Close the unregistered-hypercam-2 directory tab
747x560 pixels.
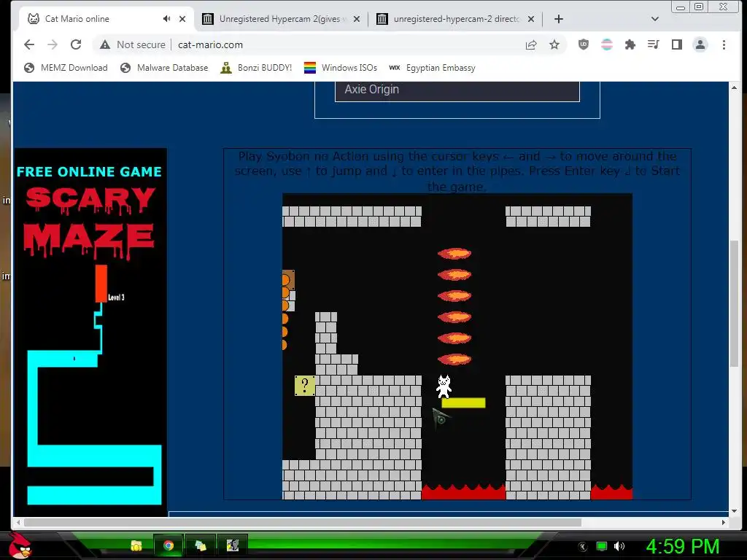tap(531, 19)
